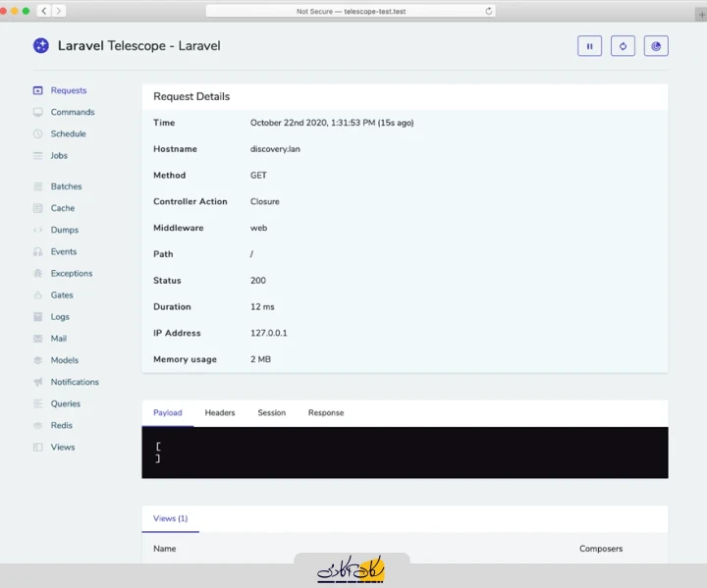
Task: Open the Events page
Action: 64,251
